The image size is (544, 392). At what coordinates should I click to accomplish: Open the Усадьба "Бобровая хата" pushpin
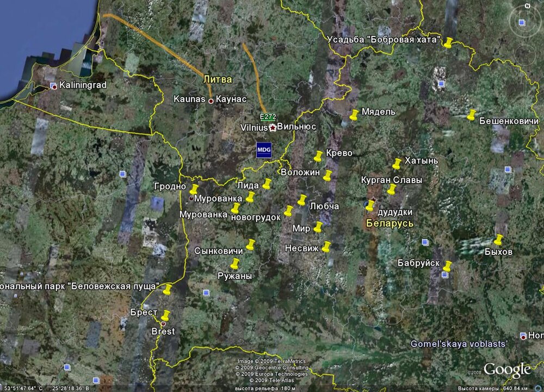pos(448,42)
